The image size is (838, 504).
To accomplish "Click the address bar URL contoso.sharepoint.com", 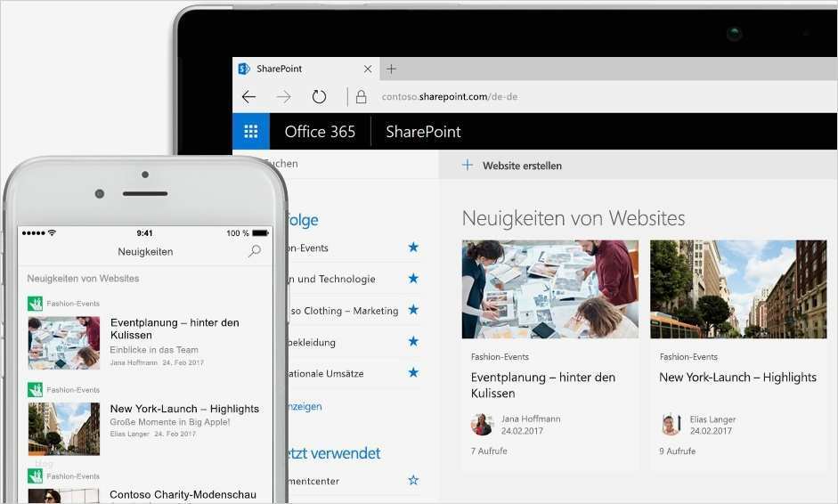I will coord(450,97).
